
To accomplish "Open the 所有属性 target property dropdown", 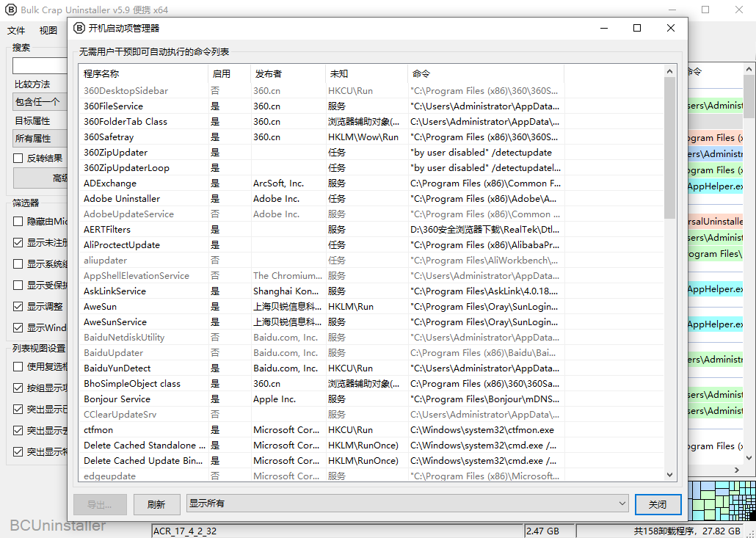I will pos(40,138).
